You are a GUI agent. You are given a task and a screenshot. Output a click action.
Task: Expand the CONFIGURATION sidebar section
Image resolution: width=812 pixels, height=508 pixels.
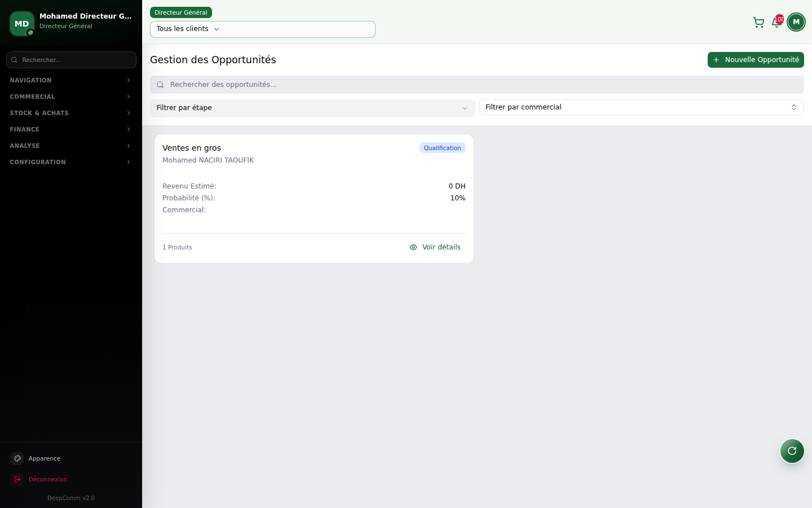pos(71,162)
